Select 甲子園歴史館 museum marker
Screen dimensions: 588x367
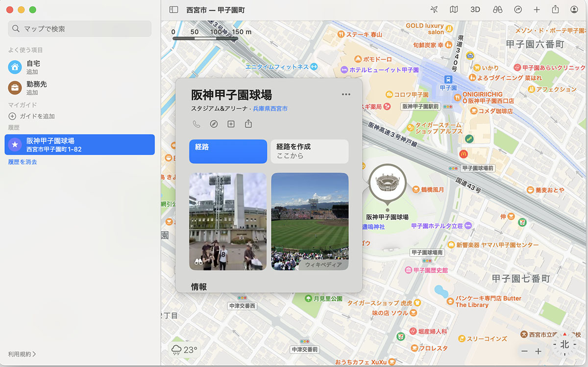(x=408, y=270)
